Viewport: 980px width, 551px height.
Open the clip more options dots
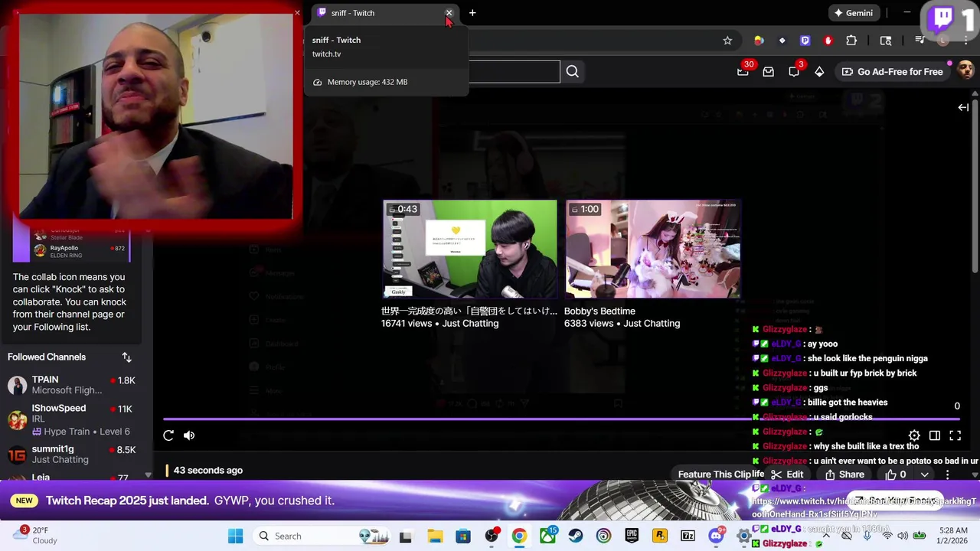(x=947, y=474)
